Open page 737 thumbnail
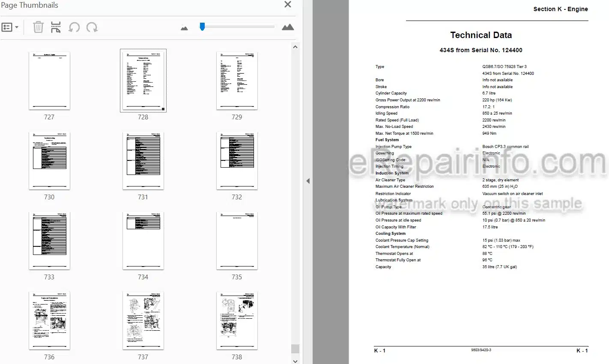 pos(143,321)
